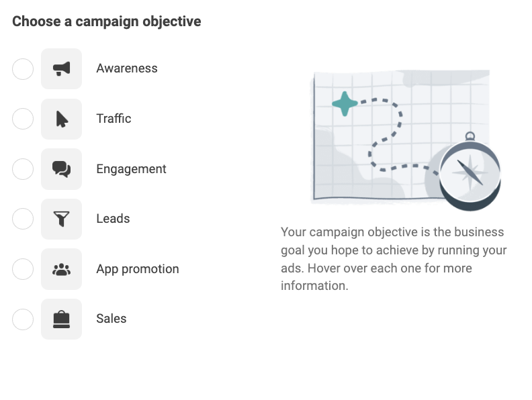Click the Leads funnel icon

[61, 219]
